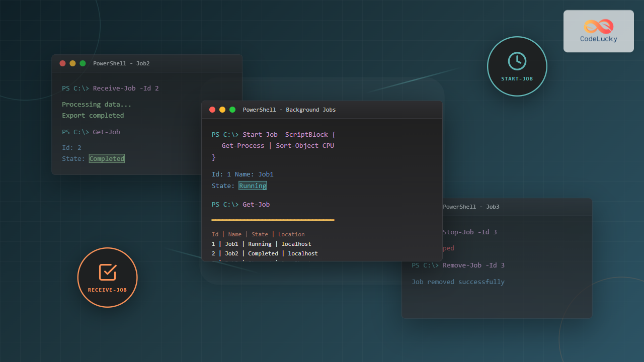Select the Job1 Running localhost table row
The image size is (644, 362).
point(261,244)
